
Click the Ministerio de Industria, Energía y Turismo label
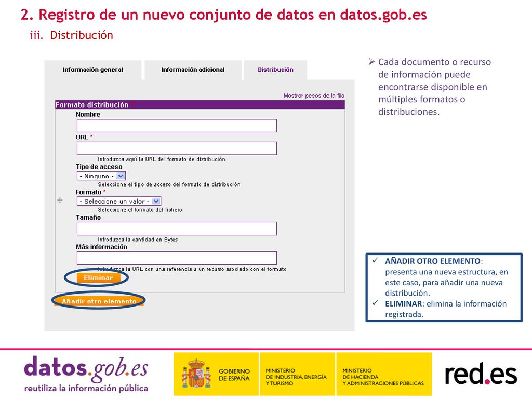pos(296,377)
